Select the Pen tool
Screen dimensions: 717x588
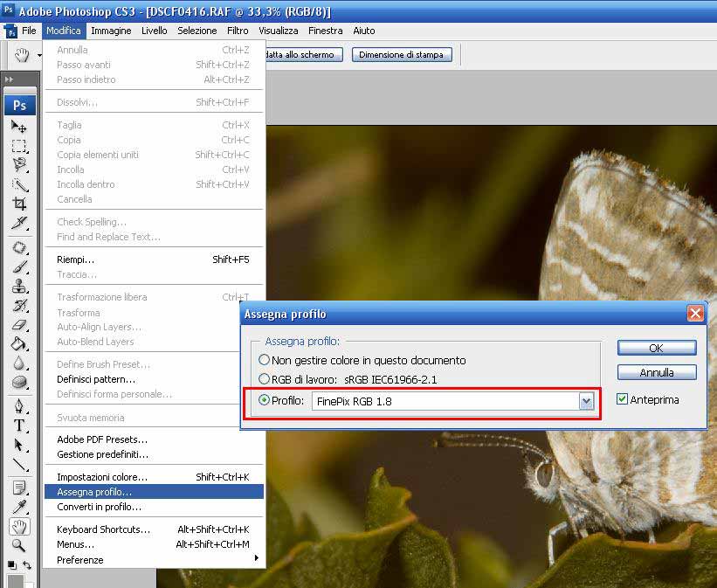click(19, 406)
